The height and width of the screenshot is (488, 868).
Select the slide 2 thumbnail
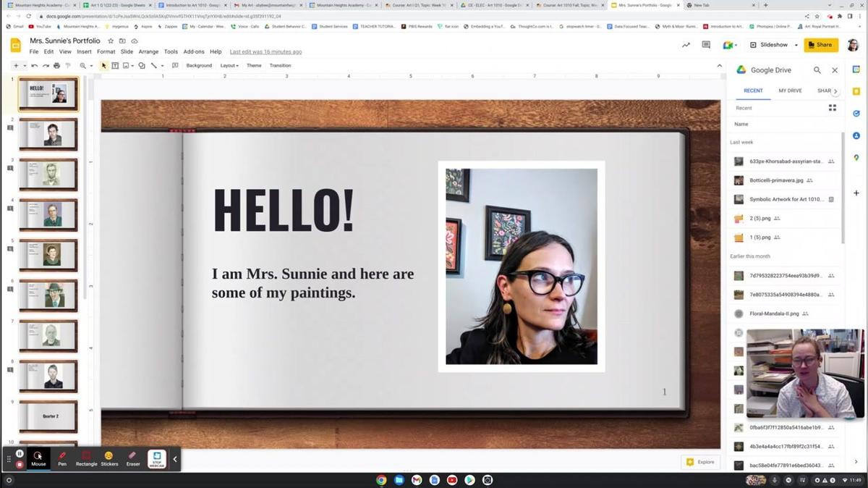(48, 134)
